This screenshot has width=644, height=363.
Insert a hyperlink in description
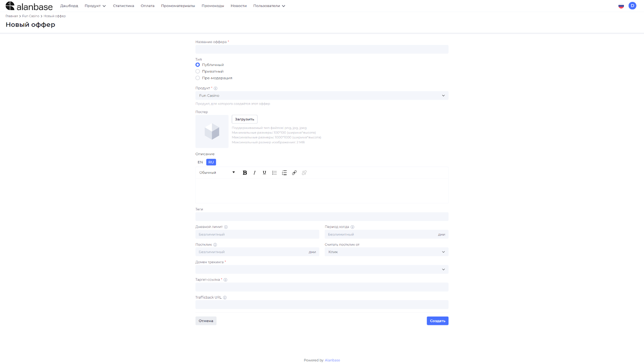click(294, 173)
